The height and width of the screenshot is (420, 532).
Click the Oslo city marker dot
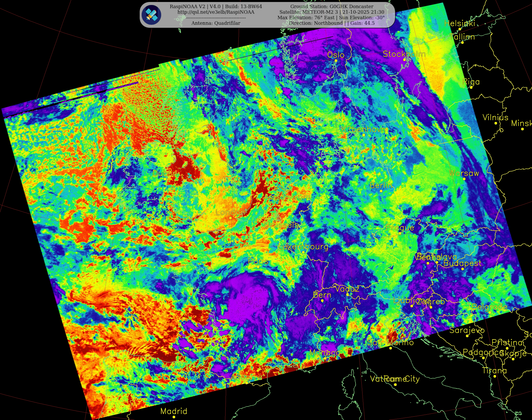pos(336,61)
